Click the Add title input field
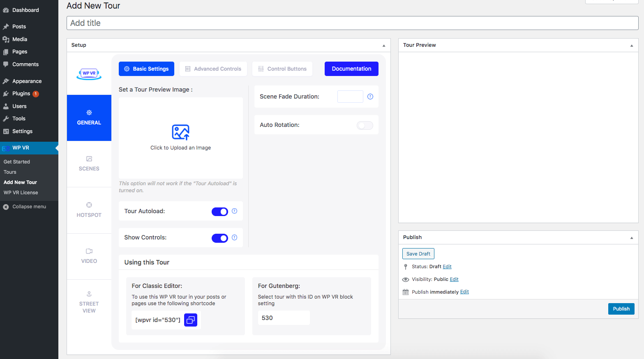Image resolution: width=644 pixels, height=359 pixels. click(x=352, y=23)
